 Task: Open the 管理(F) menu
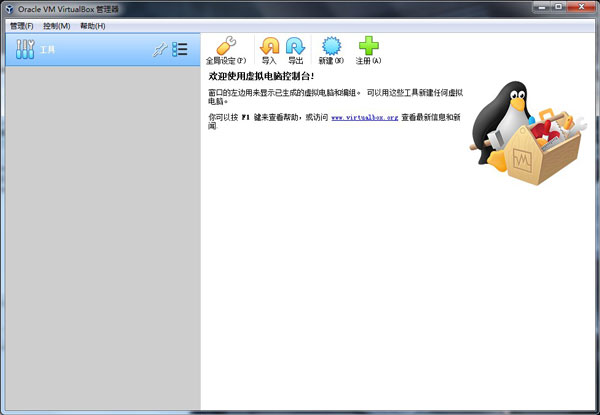pos(21,26)
